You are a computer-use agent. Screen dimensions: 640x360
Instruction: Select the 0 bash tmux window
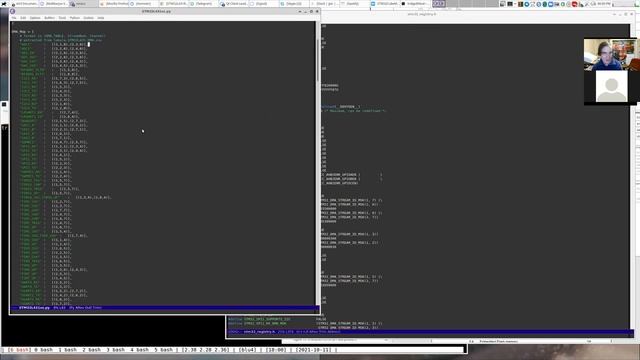coord(43,350)
